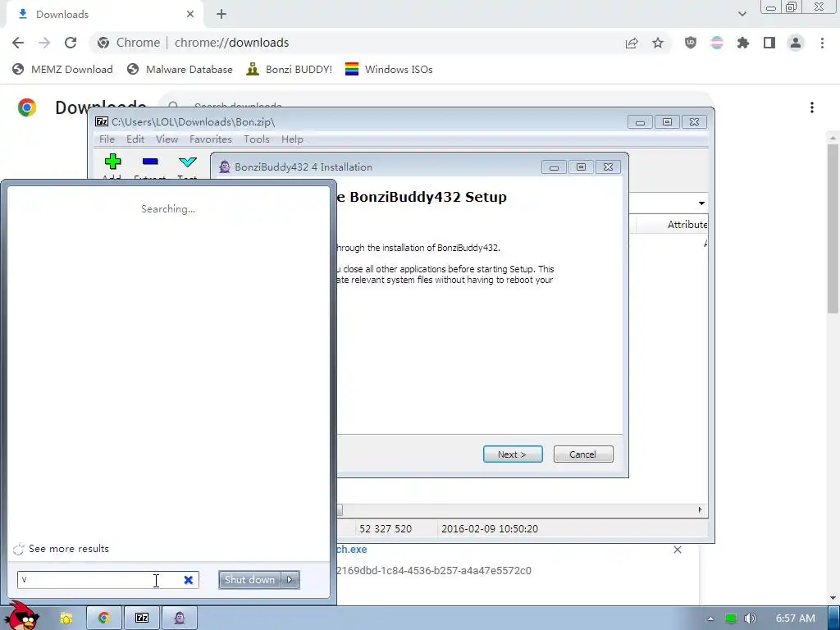
Task: Bookmark this page with the star icon
Action: pos(658,43)
